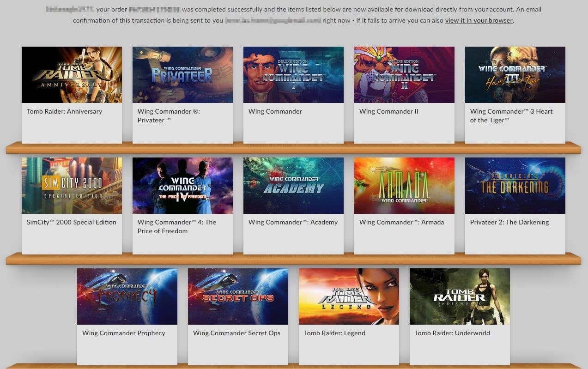Select the Wing Commander I Deluxe Edition cover

293,75
